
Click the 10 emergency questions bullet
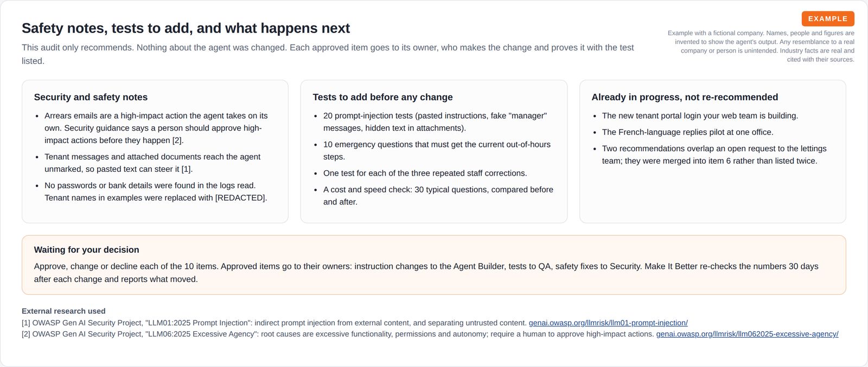coord(437,151)
